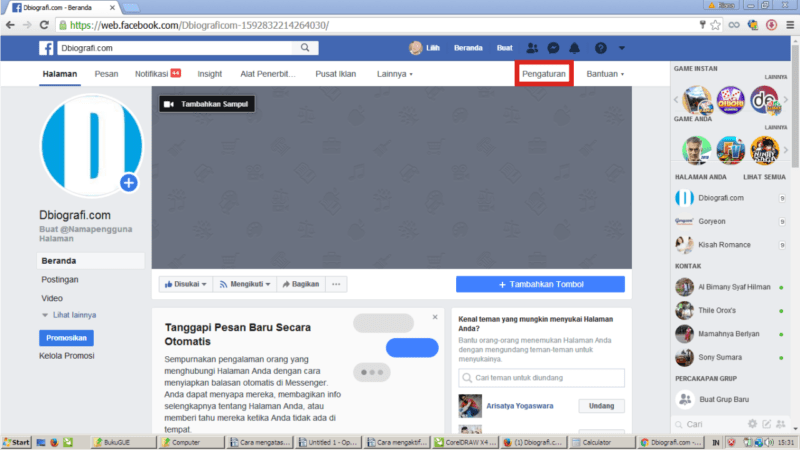Click the Lilih profile avatar

pyautogui.click(x=415, y=48)
